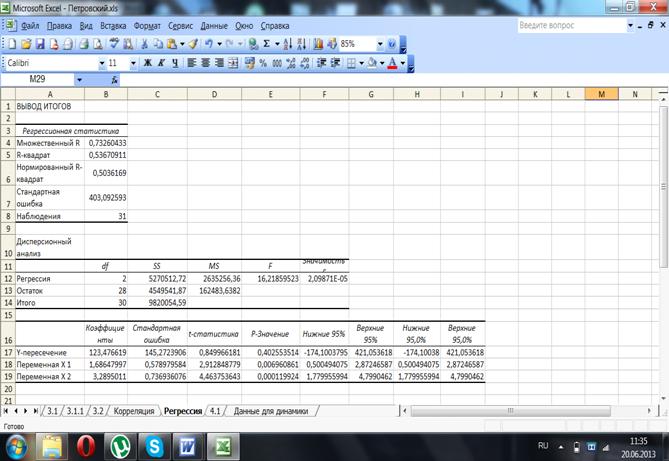Open the 85% zoom dropdown
This screenshot has height=461, width=669.
378,45
